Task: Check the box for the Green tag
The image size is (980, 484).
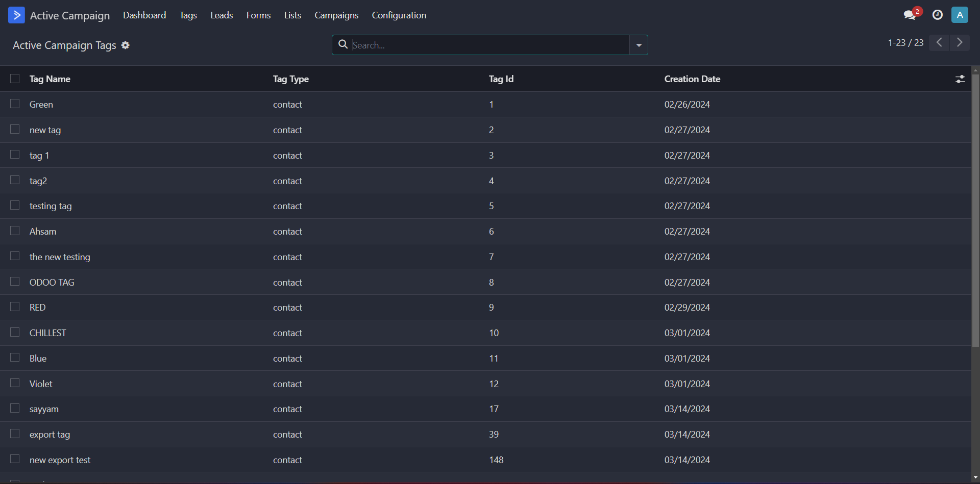Action: 15,104
